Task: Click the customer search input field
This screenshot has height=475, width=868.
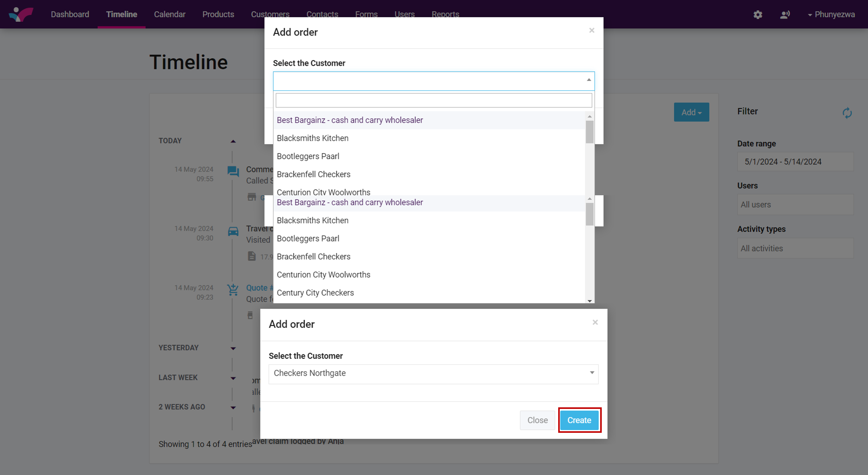Action: point(434,100)
